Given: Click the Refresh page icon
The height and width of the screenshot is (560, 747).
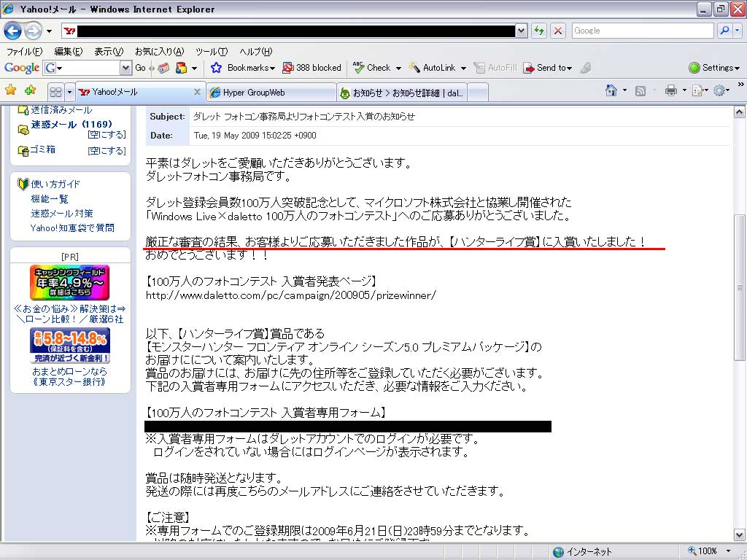Looking at the screenshot, I should click(539, 31).
